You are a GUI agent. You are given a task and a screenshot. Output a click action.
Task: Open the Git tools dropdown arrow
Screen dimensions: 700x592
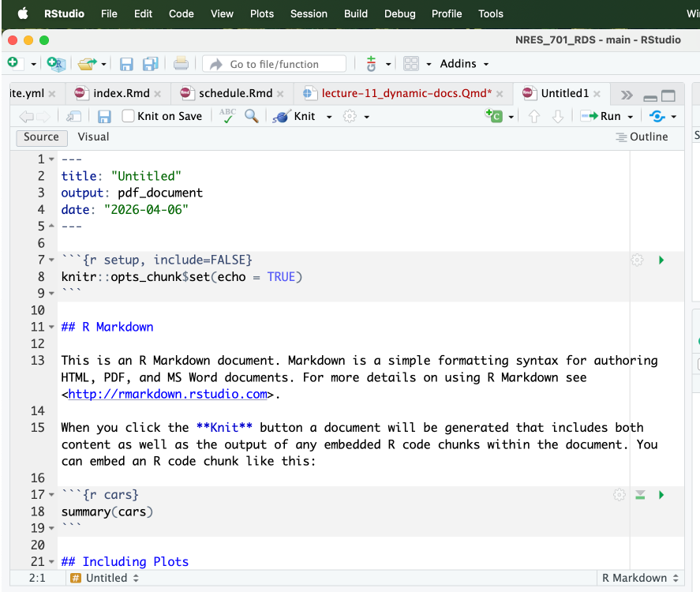pos(388,64)
